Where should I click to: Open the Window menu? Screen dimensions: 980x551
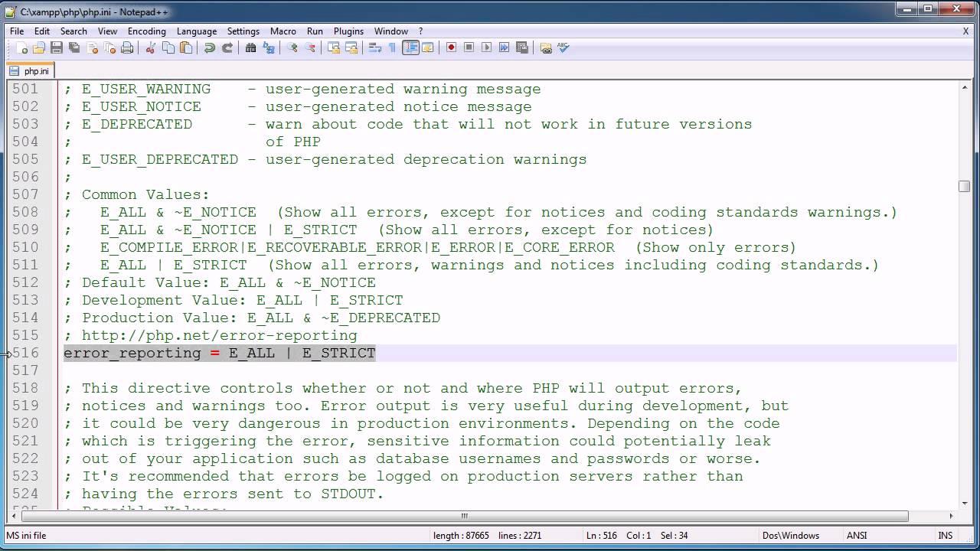coord(390,31)
